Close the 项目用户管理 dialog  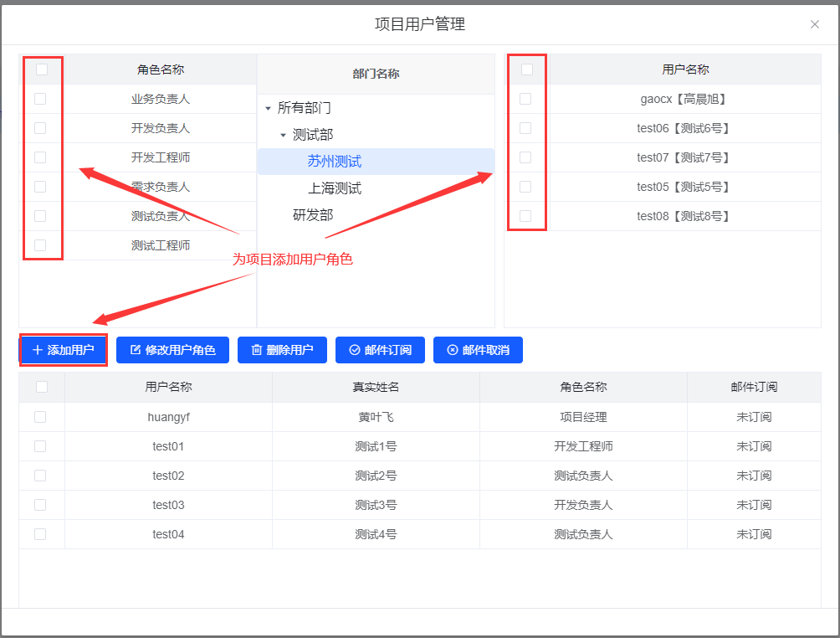814,24
